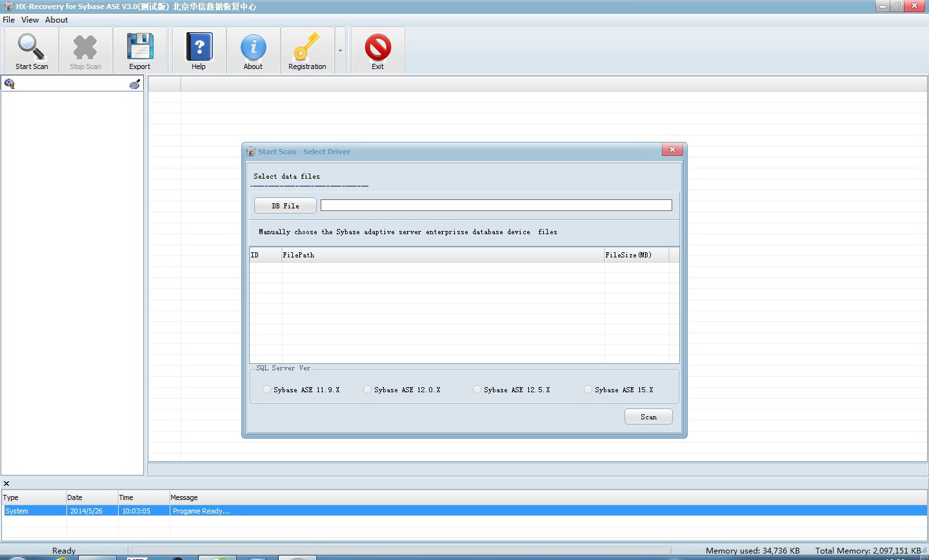Open the About menu in menu bar
Viewport: 929px width, 560px height.
[56, 20]
